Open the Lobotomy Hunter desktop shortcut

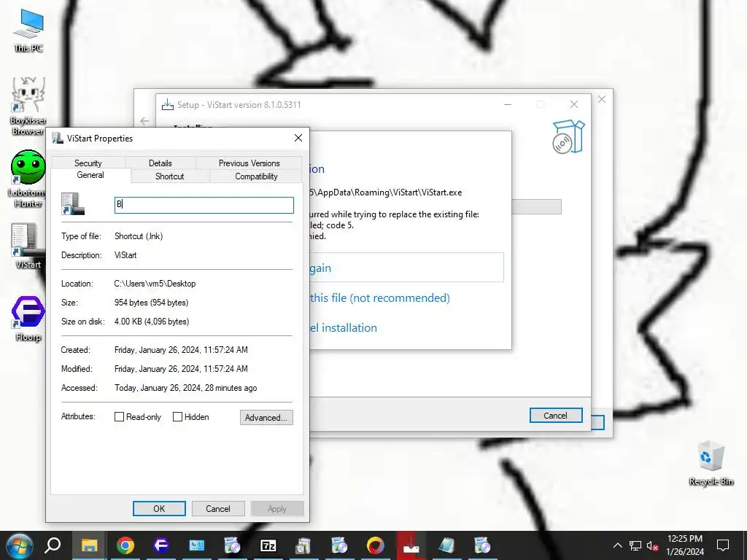pyautogui.click(x=28, y=179)
